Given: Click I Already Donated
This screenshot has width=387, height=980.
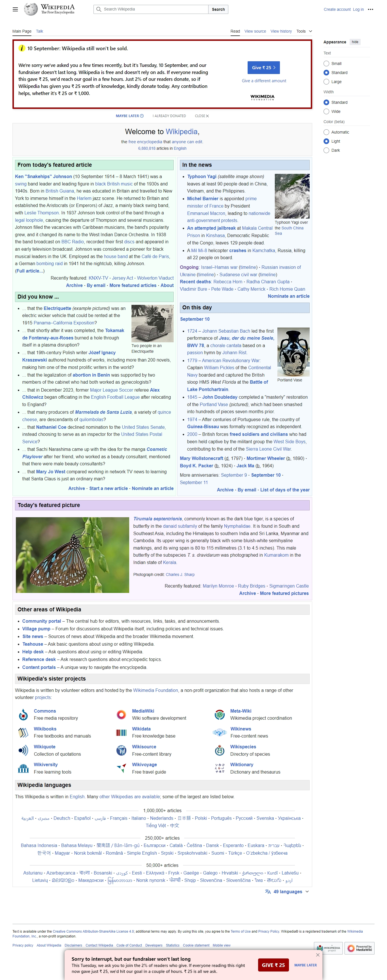Looking at the screenshot, I should (x=169, y=116).
